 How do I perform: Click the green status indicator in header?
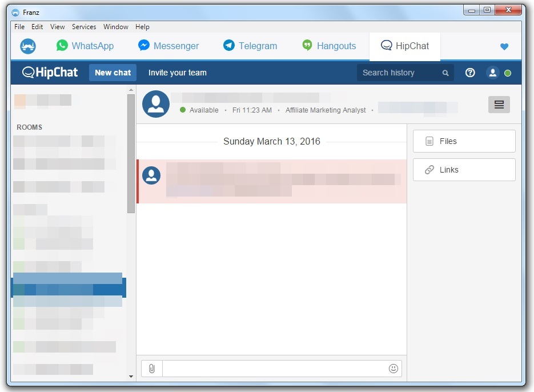507,73
